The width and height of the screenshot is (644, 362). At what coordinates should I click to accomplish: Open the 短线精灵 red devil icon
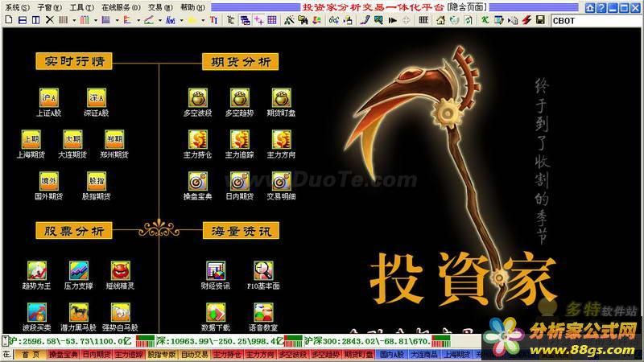click(120, 271)
